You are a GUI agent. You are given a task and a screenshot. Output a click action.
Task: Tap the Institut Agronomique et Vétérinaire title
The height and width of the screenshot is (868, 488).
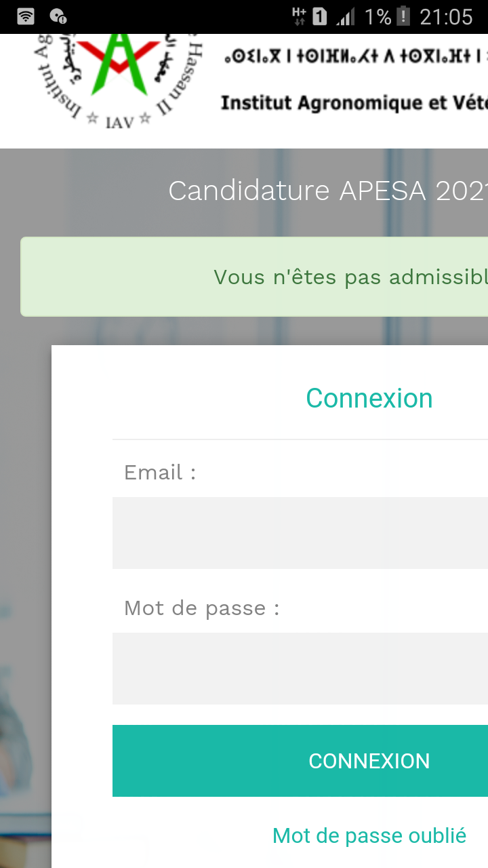pyautogui.click(x=354, y=103)
